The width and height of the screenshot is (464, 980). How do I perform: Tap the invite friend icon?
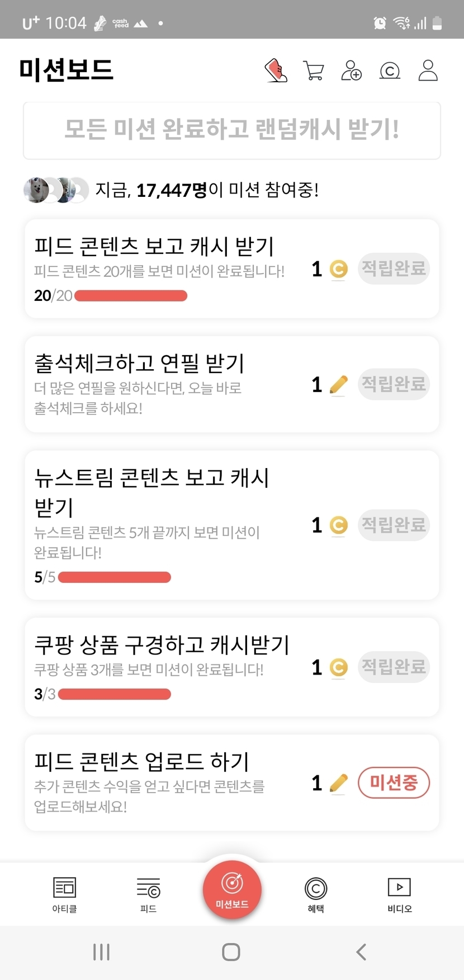pos(351,71)
